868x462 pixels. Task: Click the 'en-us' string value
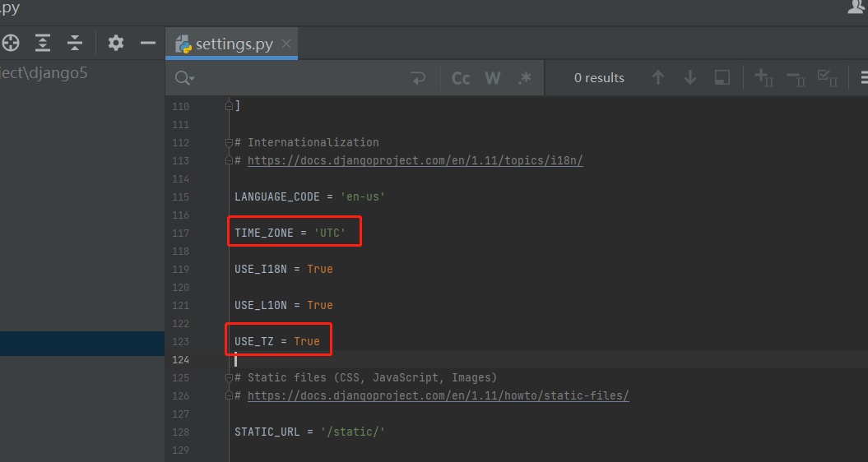pos(363,197)
